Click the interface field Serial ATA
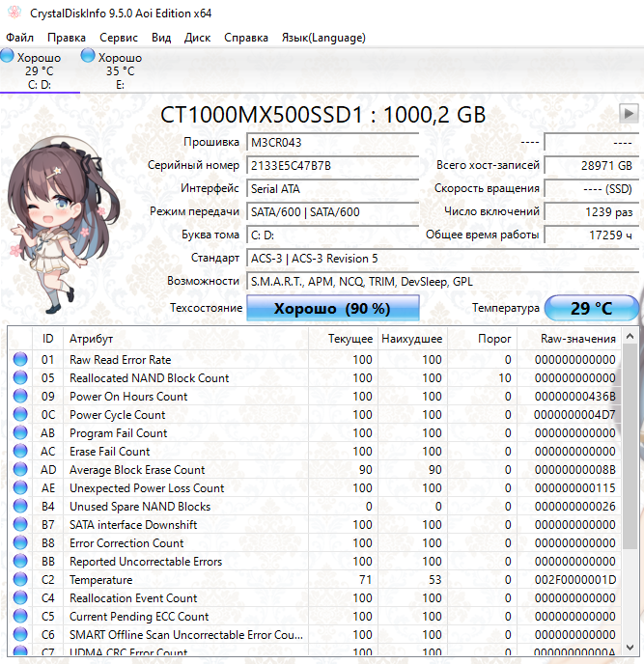 pos(332,189)
